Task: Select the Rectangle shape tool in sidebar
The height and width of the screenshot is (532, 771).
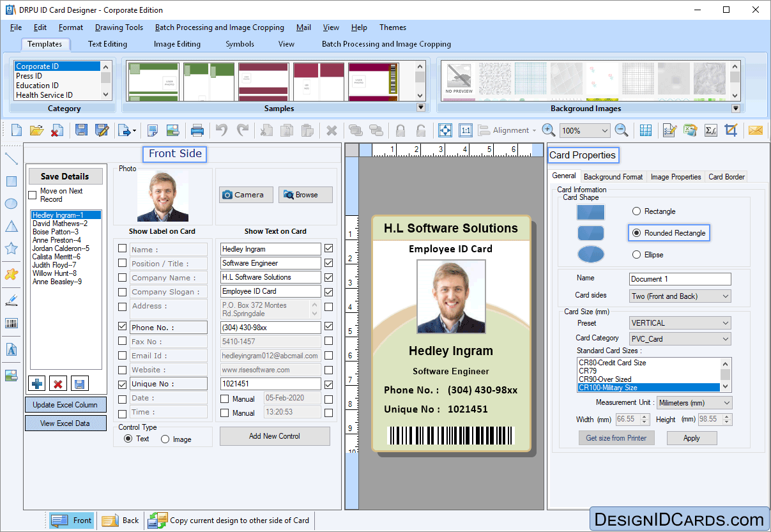Action: [x=11, y=181]
